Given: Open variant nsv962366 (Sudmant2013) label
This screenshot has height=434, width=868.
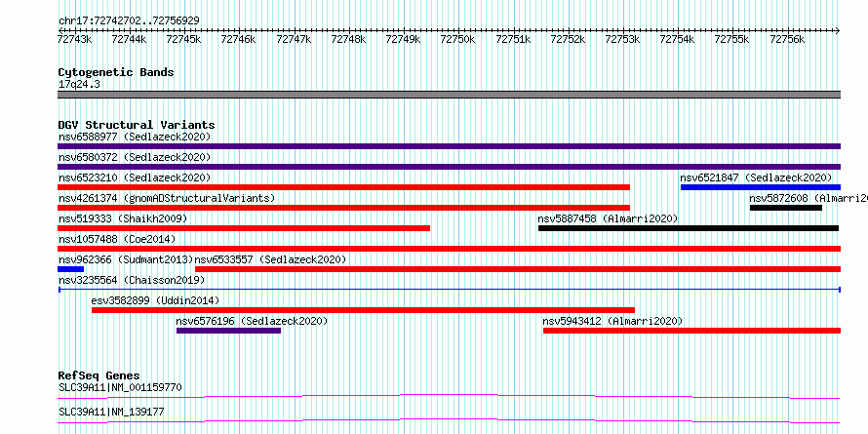Looking at the screenshot, I should 126,259.
